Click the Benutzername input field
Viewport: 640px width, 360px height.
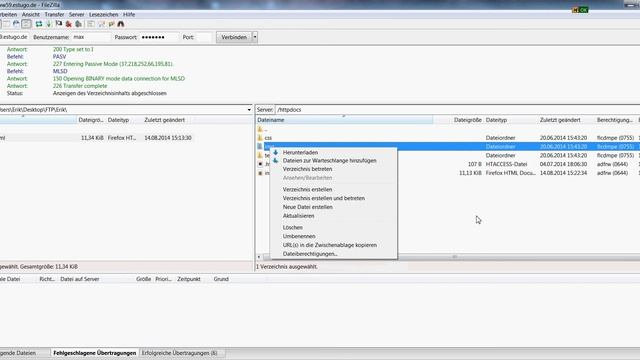pyautogui.click(x=91, y=37)
